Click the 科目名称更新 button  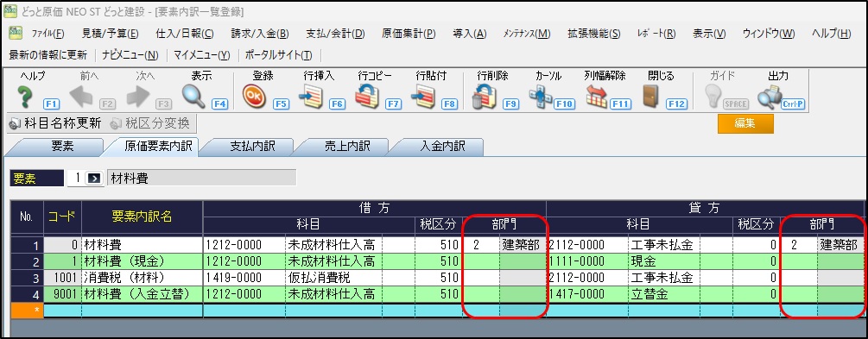(56, 122)
